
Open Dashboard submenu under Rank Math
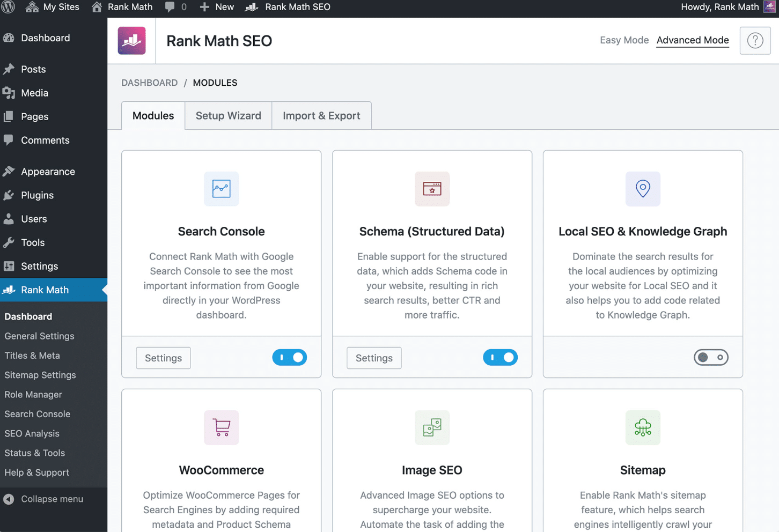(x=28, y=316)
